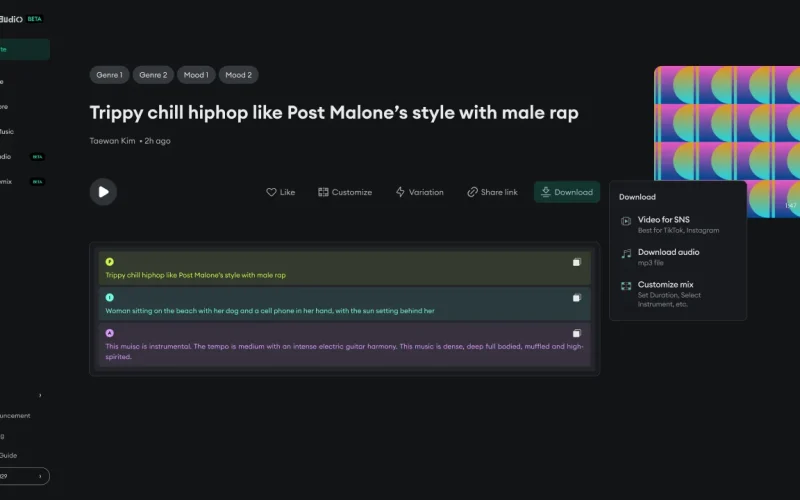This screenshot has height=500, width=800.
Task: Open the Announcement link in sidebar
Action: point(15,416)
